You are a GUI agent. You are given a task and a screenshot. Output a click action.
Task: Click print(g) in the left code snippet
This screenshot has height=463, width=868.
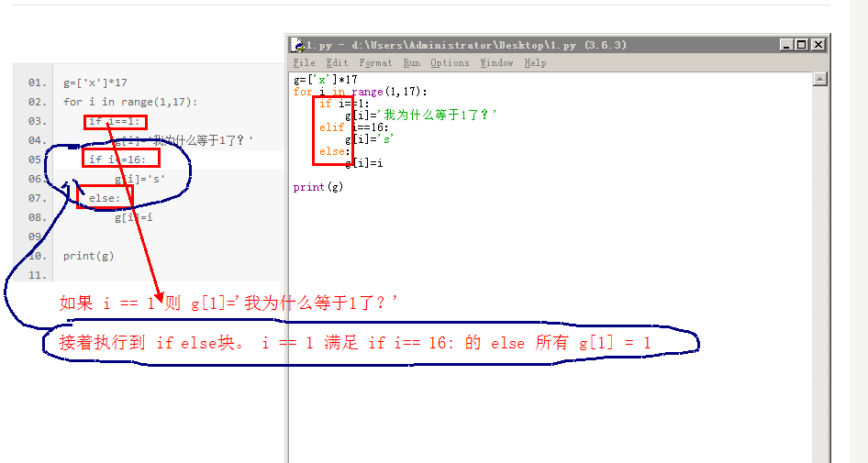pos(89,256)
